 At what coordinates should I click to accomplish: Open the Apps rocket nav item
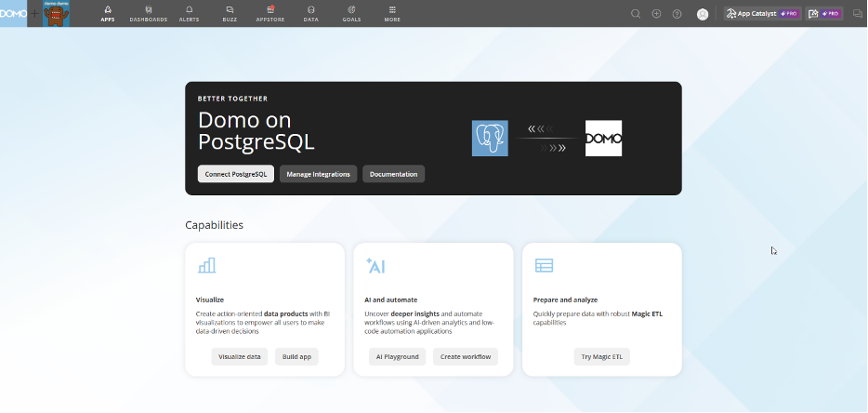108,14
